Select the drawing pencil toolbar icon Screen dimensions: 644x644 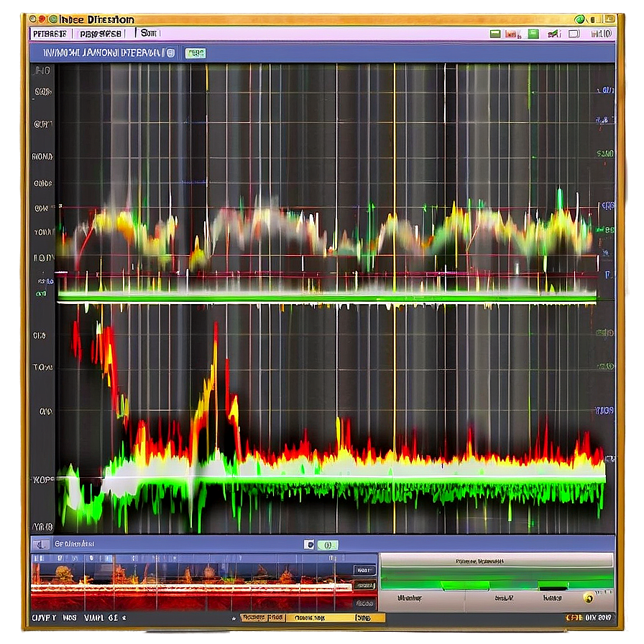[x=553, y=33]
